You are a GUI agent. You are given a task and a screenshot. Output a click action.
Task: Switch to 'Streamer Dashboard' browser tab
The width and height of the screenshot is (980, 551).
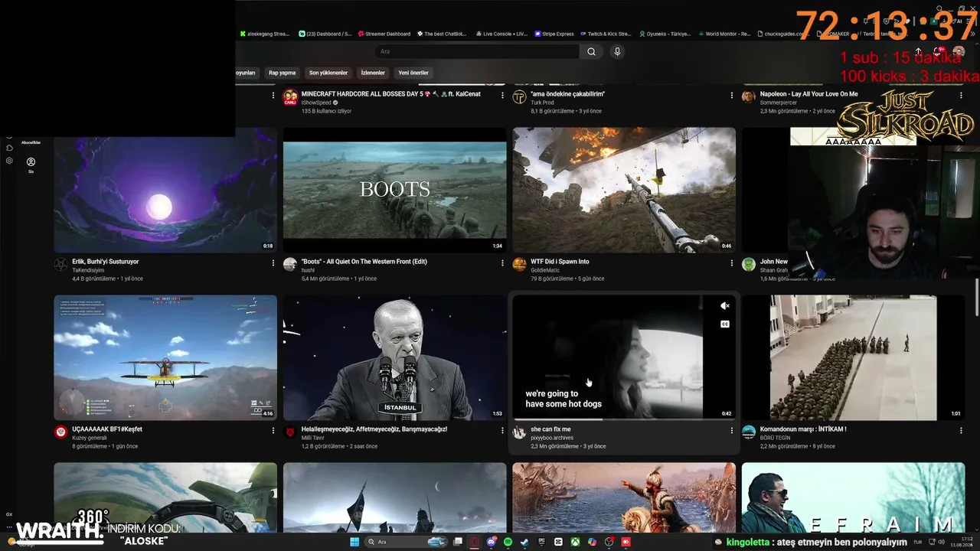384,34
